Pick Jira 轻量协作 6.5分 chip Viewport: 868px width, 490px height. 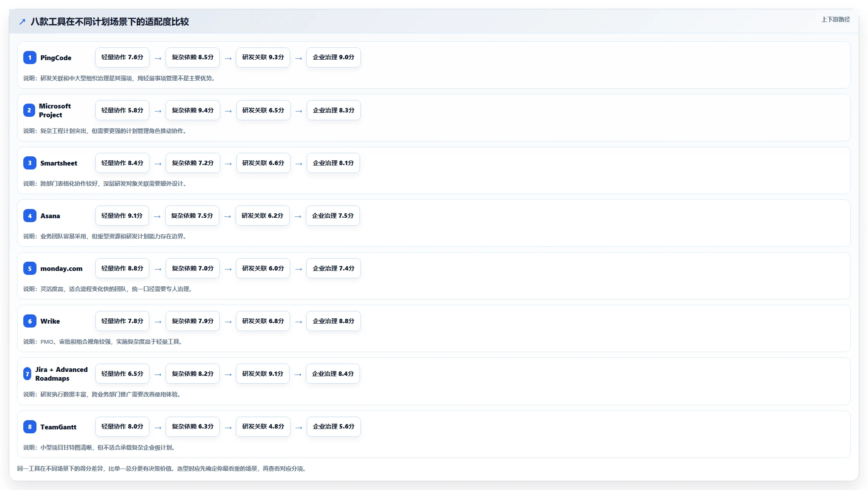pos(122,374)
